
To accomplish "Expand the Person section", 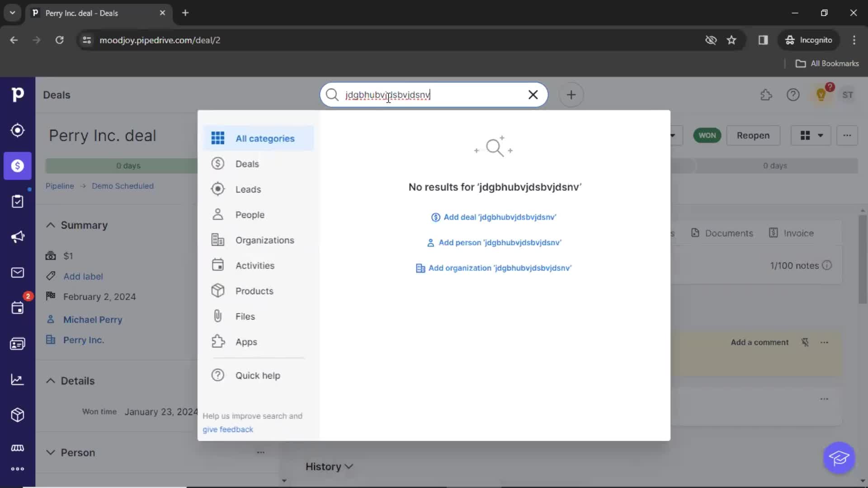I will coord(51,452).
